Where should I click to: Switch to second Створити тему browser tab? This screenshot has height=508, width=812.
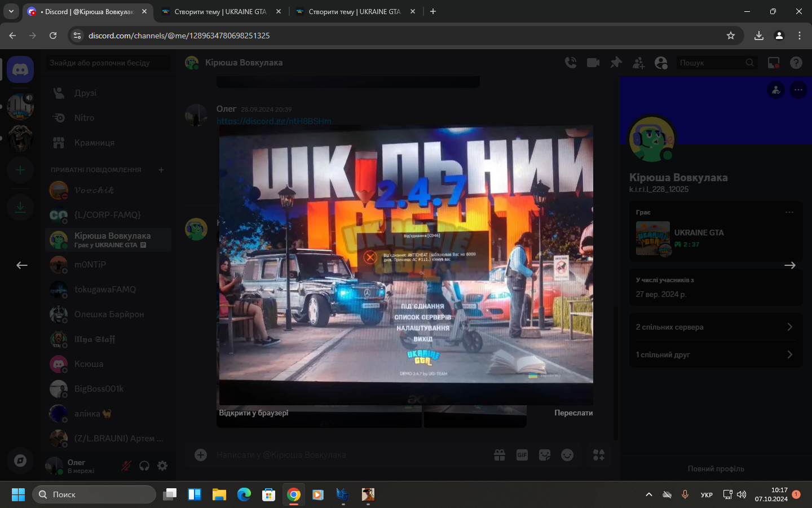pyautogui.click(x=355, y=11)
